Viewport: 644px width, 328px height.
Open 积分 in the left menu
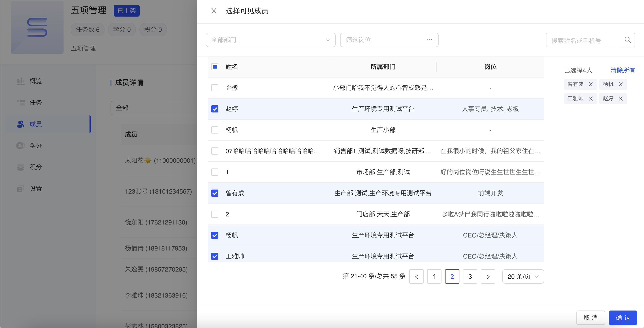pos(48,167)
